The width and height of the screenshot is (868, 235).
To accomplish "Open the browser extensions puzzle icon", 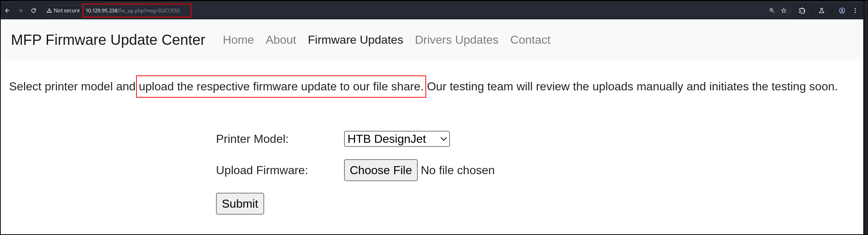I will tap(802, 11).
